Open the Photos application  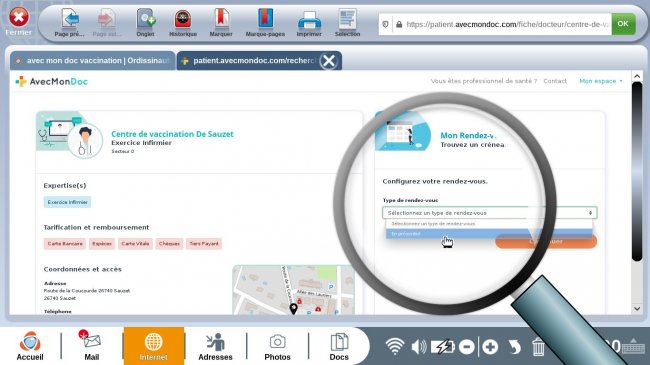pos(277,346)
